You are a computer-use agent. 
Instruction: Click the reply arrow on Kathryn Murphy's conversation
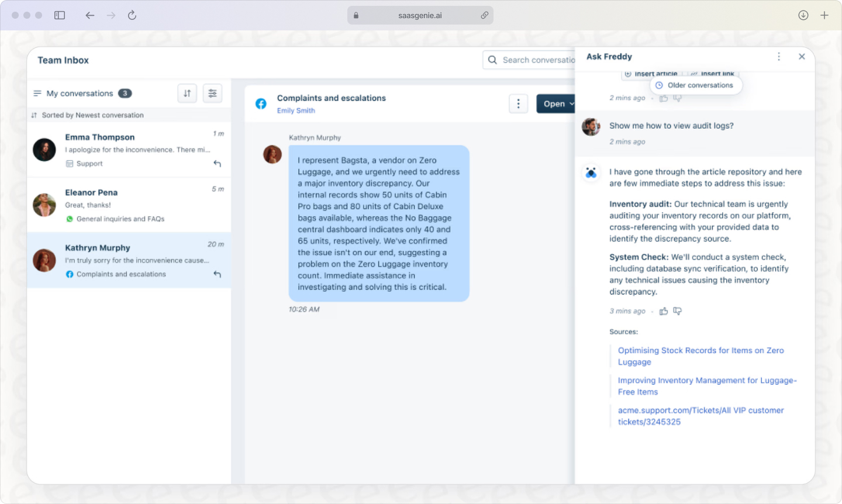[x=217, y=274]
